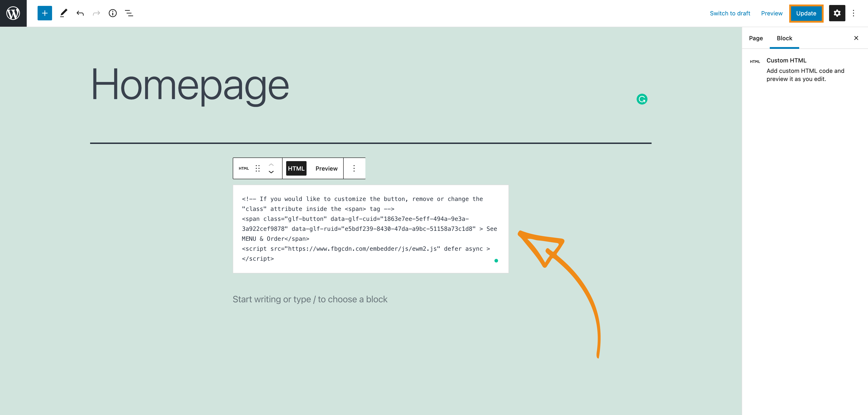Click the blue add block plus button
Image resolution: width=868 pixels, height=415 pixels.
[x=44, y=13]
